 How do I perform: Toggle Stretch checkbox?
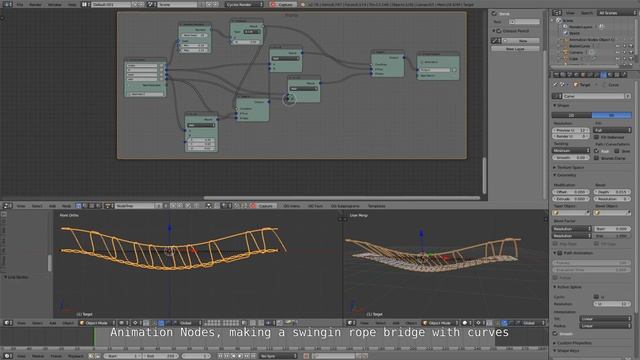617,151
